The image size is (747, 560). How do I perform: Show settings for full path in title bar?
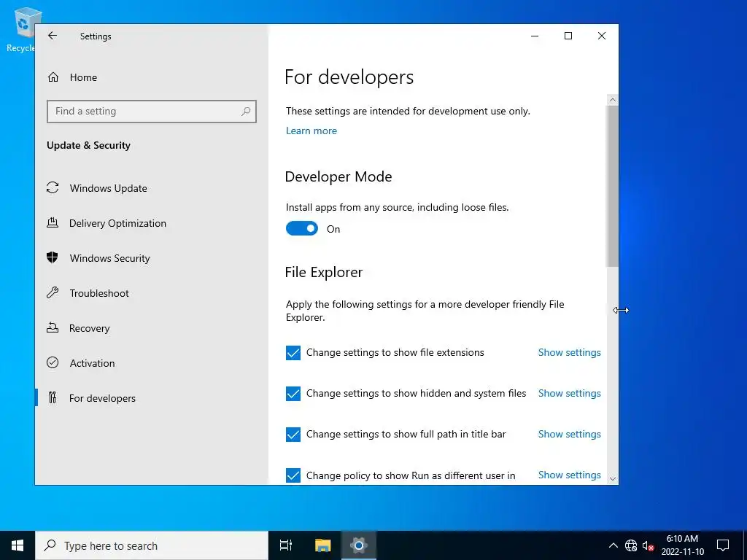click(569, 435)
